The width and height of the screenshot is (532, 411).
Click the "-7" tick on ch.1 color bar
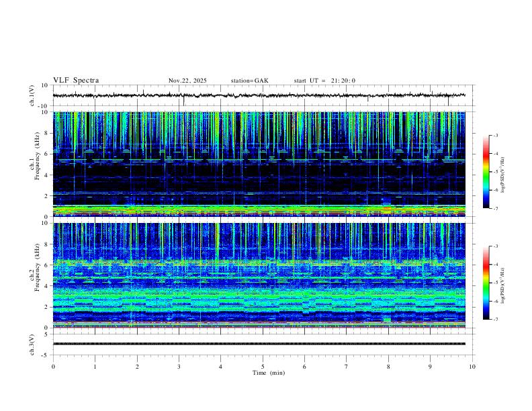pyautogui.click(x=495, y=208)
